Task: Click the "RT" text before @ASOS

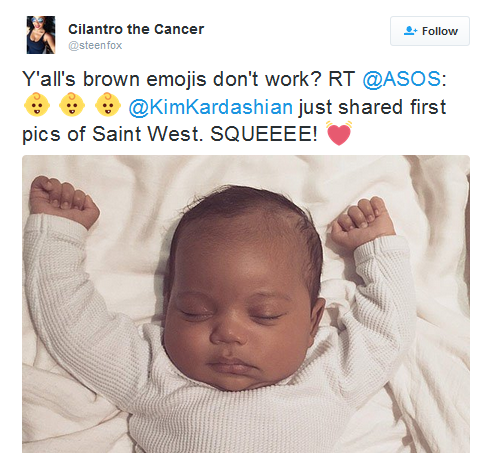Action: click(x=342, y=79)
